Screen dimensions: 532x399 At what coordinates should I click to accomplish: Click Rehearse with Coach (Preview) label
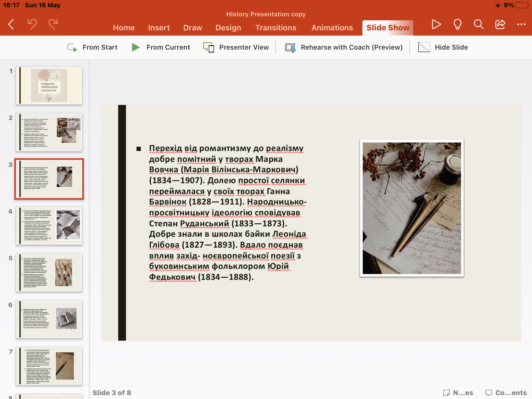[x=352, y=47]
